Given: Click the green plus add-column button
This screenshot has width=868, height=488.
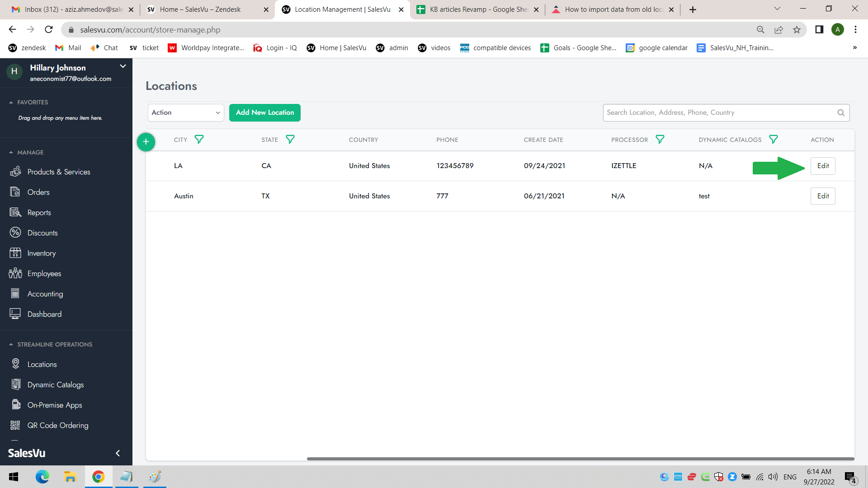Looking at the screenshot, I should (x=146, y=142).
